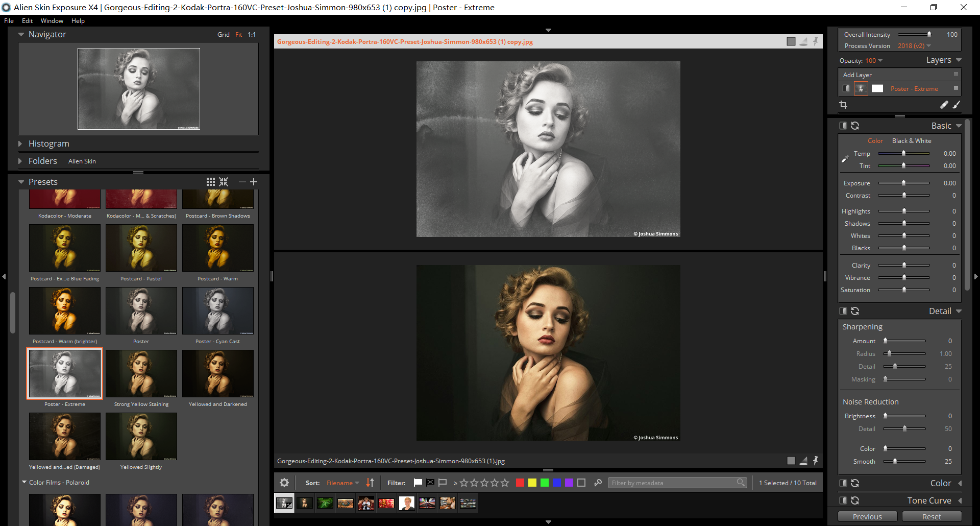Image resolution: width=980 pixels, height=526 pixels.
Task: Click the Reset button
Action: point(932,517)
